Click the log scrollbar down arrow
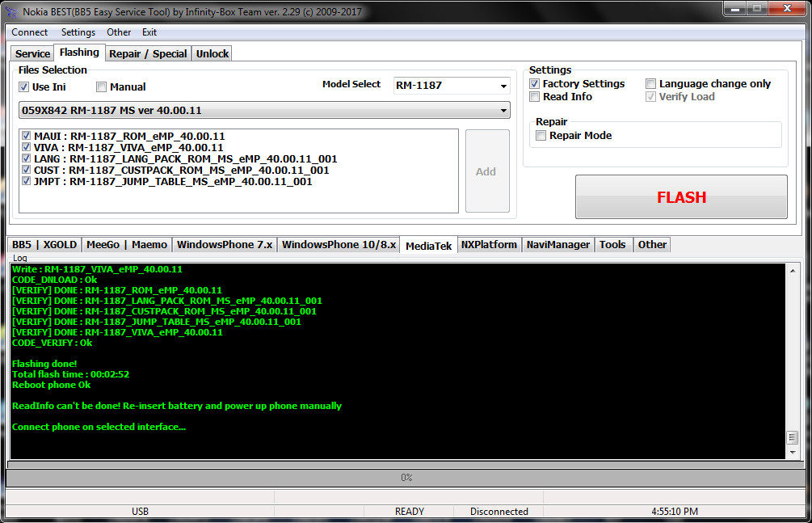812x523 pixels. [x=793, y=453]
